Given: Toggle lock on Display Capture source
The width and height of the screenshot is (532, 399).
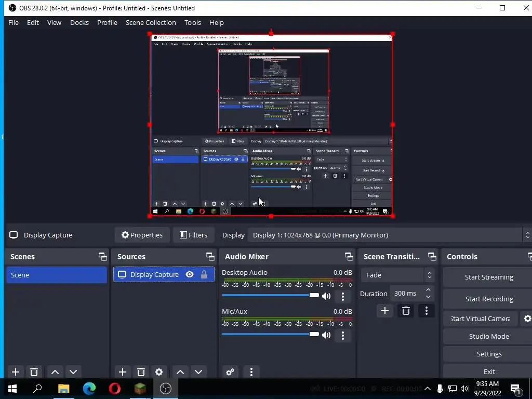Looking at the screenshot, I should click(204, 274).
